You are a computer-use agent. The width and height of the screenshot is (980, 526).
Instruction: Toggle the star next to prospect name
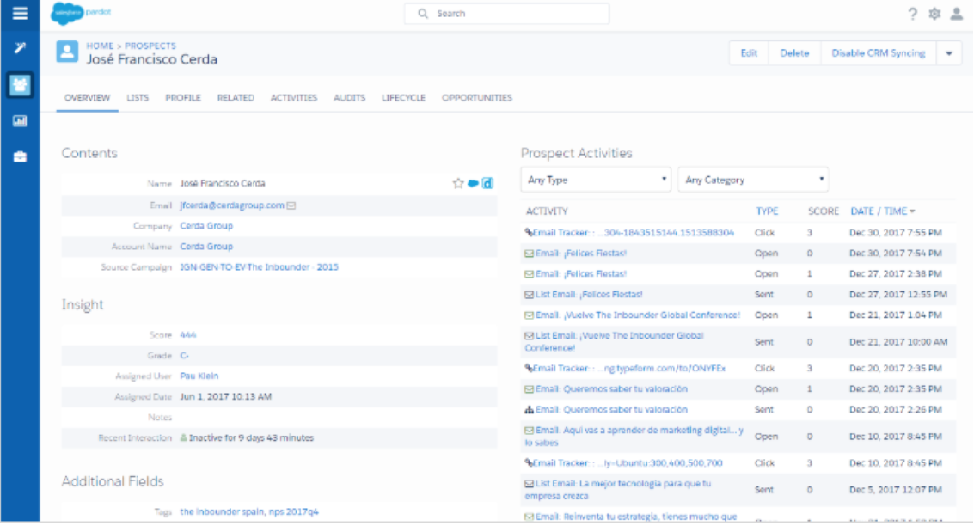(458, 183)
